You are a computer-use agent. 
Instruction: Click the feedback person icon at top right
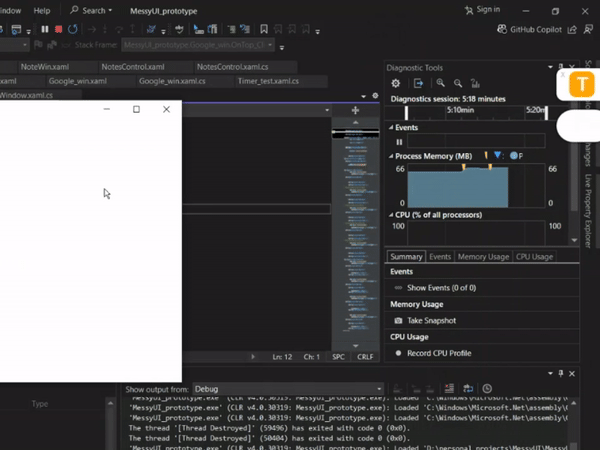(588, 29)
